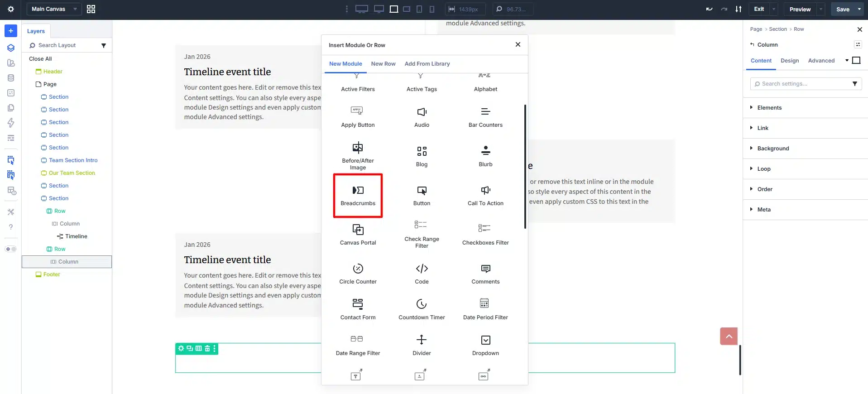Click the blue add-element plus button
This screenshot has width=868, height=394.
click(x=11, y=31)
